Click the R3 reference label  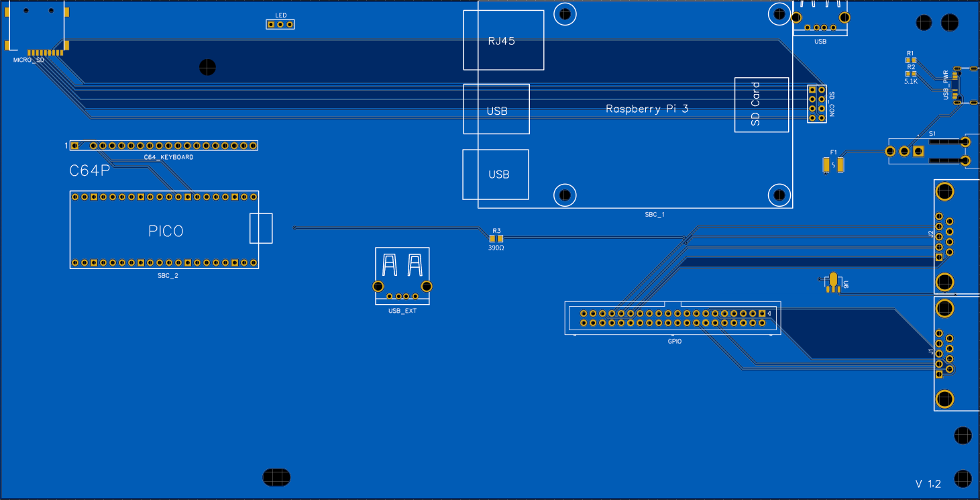pyautogui.click(x=496, y=231)
